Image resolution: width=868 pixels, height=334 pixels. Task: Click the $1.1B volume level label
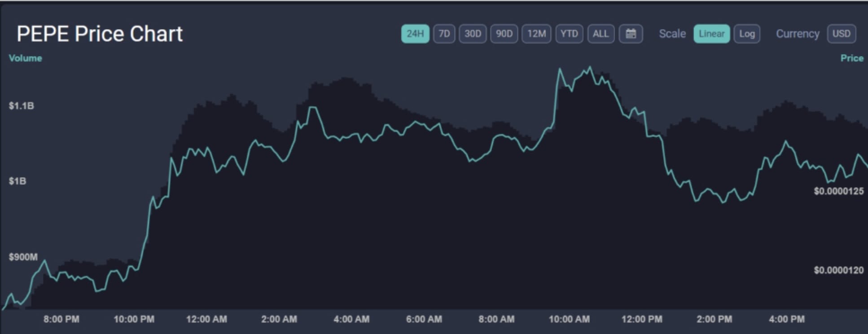click(21, 106)
